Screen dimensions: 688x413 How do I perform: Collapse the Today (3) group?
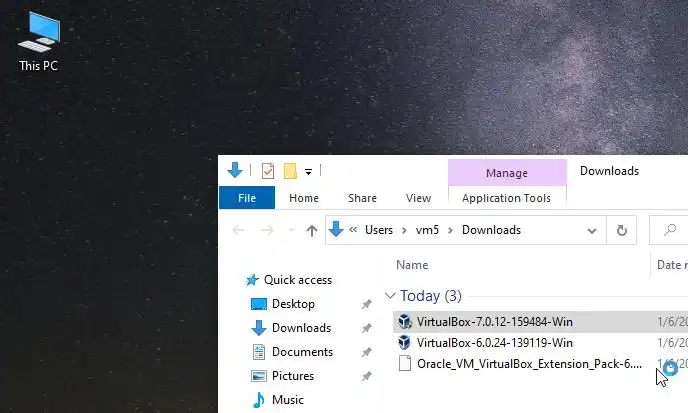(x=390, y=295)
